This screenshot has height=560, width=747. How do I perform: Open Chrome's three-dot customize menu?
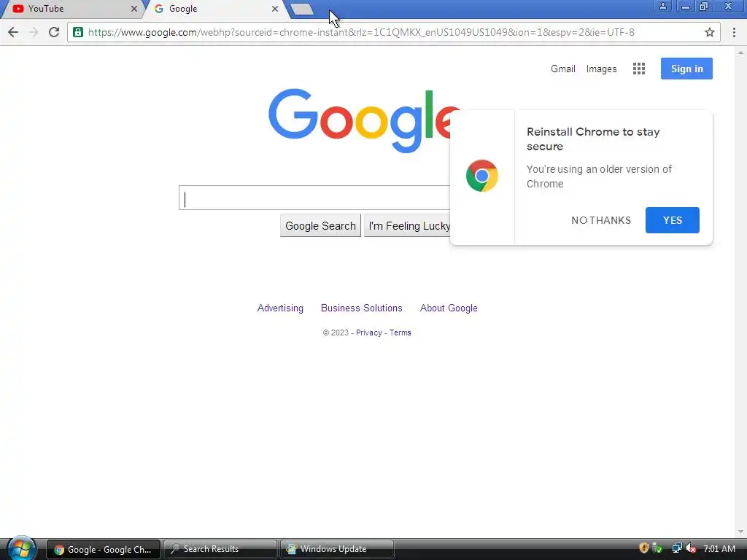click(734, 32)
